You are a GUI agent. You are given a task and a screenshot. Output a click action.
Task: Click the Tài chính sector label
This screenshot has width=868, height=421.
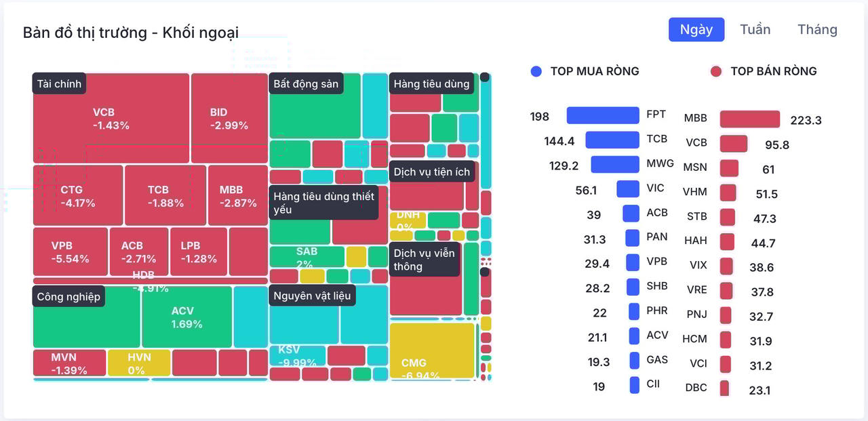point(59,84)
